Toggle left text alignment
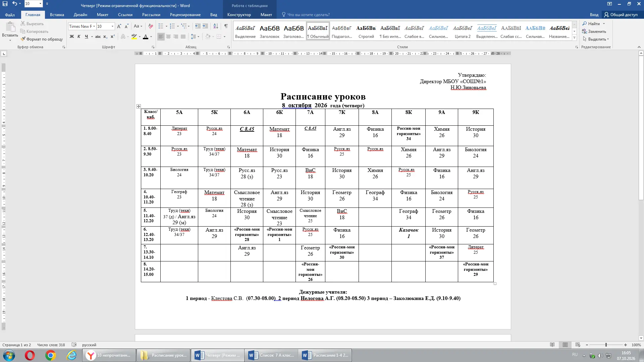The width and height of the screenshot is (644, 362). [x=161, y=37]
